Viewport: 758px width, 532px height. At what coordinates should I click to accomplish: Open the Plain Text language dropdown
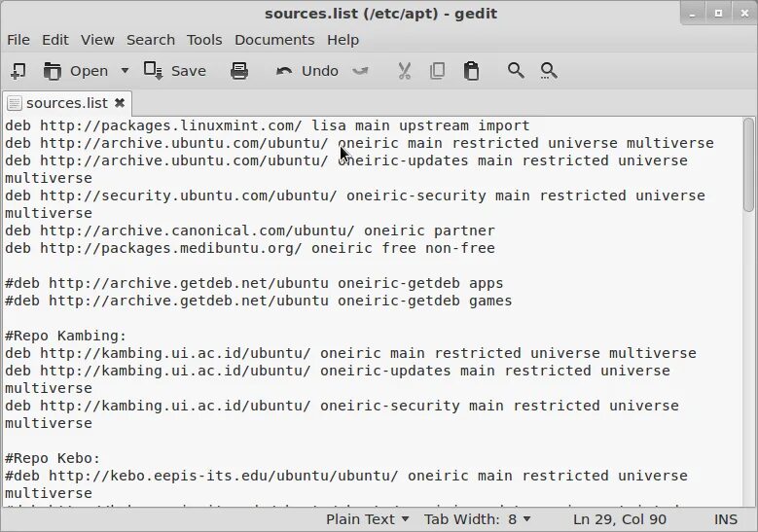367,519
